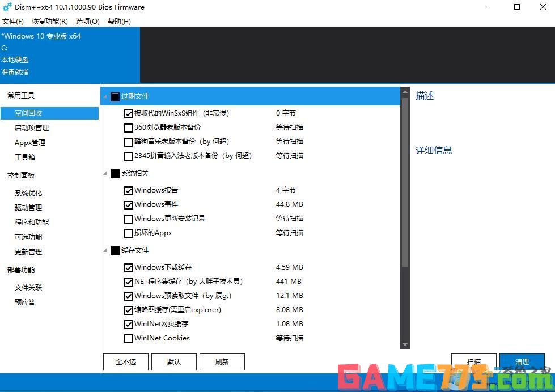Collapse the 过期文件 group arrow
Screen dimensions: 555x392
(x=105, y=97)
